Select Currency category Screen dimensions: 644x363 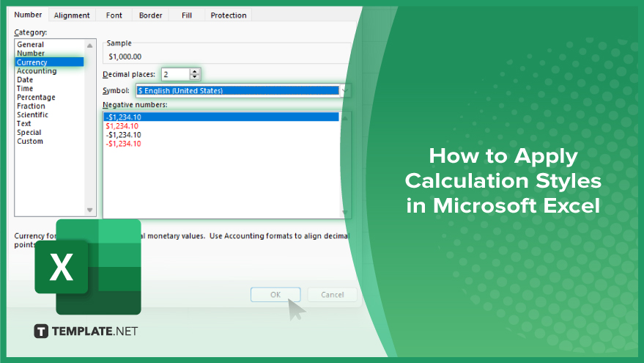(x=49, y=62)
